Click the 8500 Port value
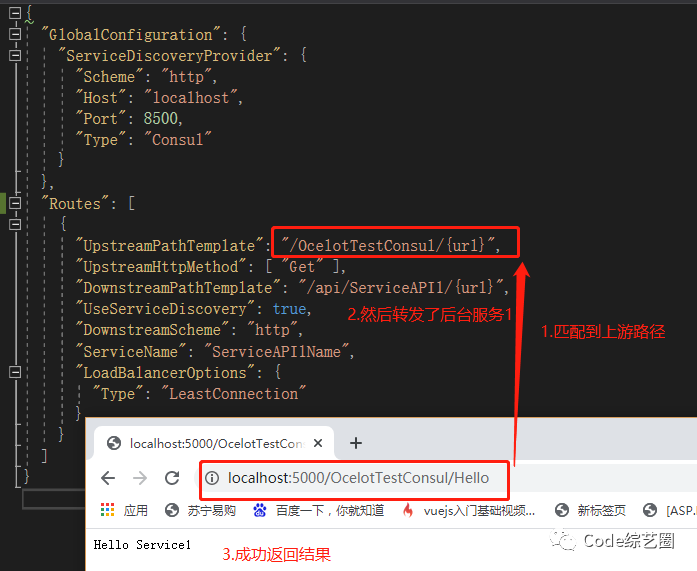Image resolution: width=697 pixels, height=571 pixels. tap(160, 118)
